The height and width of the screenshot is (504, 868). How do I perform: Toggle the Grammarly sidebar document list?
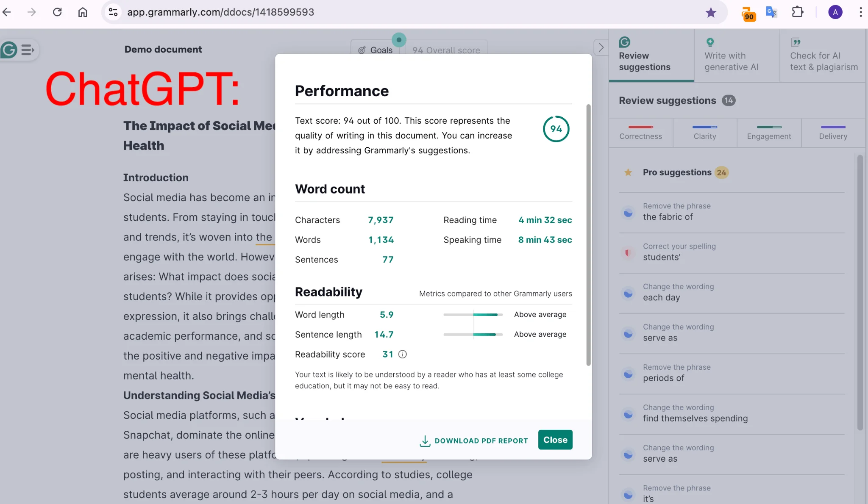pos(28,49)
